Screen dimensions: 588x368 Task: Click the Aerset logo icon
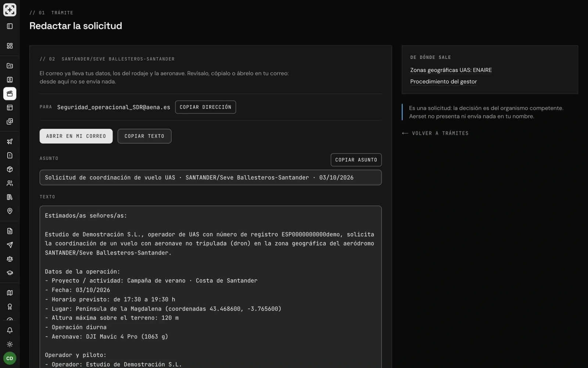coord(10,10)
